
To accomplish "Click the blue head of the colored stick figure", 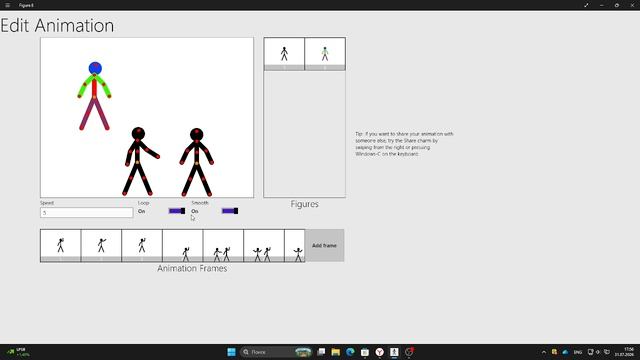I will click(95, 68).
